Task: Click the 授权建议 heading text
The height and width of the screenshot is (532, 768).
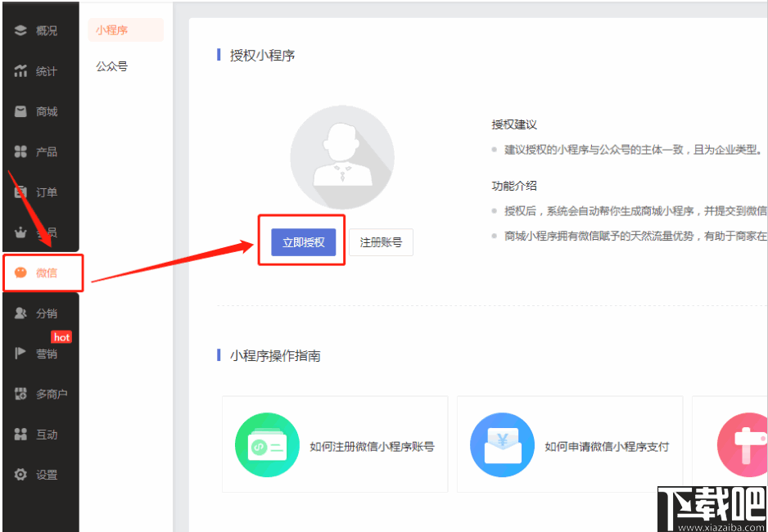Action: tap(514, 124)
